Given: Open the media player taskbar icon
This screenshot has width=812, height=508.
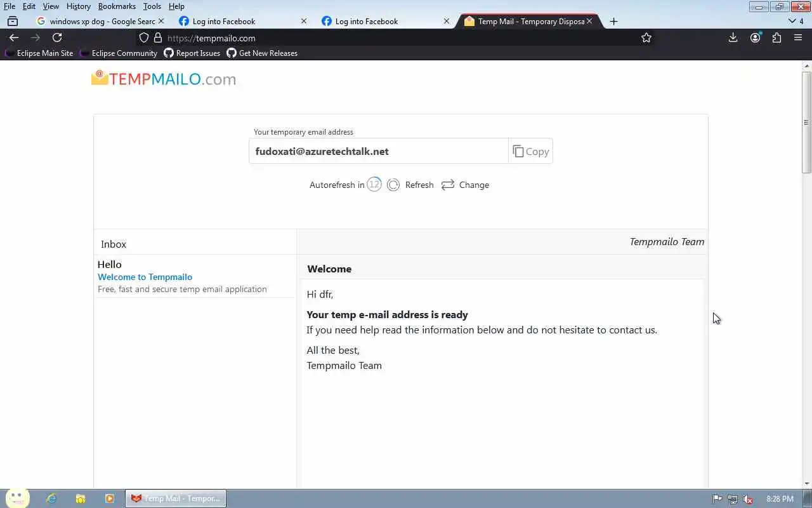Looking at the screenshot, I should 110,498.
